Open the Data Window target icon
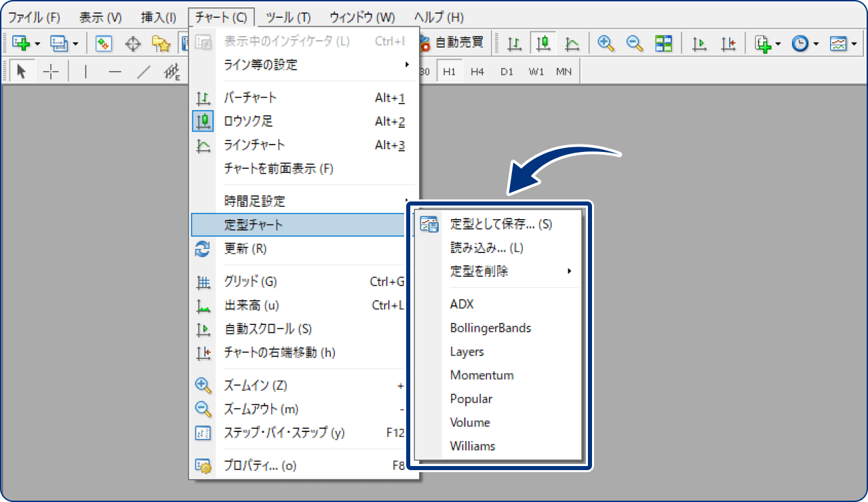Viewport: 868px width, 502px height. (134, 43)
